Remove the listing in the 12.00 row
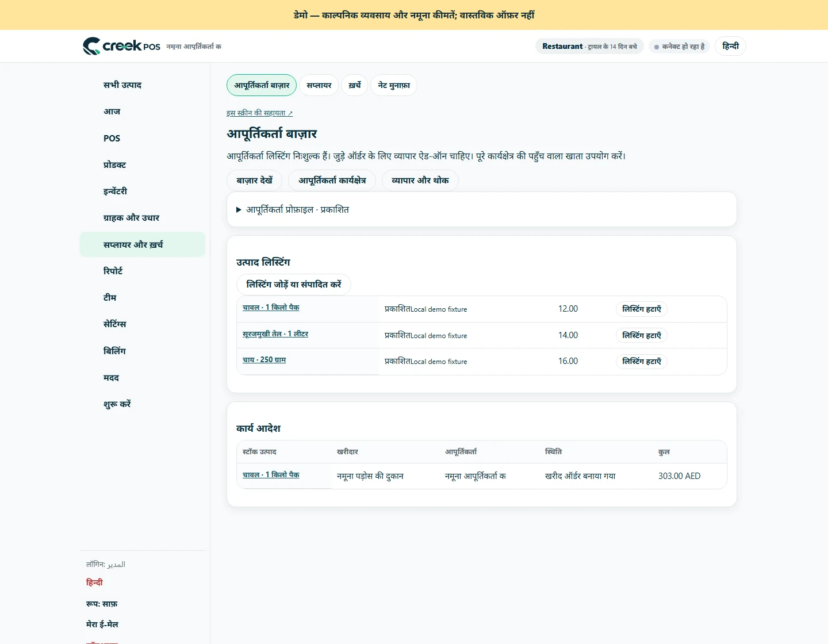Image resolution: width=828 pixels, height=644 pixels. (642, 309)
